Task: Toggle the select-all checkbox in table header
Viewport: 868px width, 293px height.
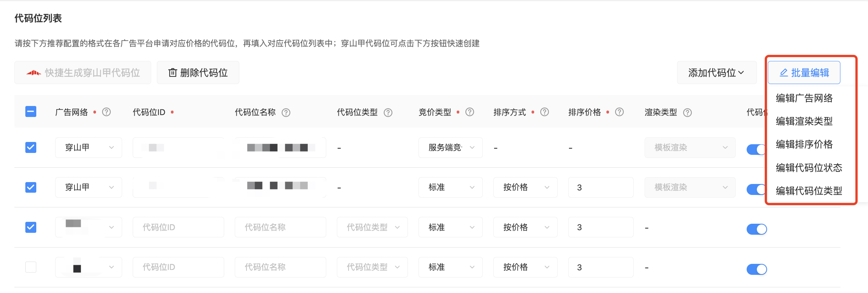Action: tap(31, 112)
